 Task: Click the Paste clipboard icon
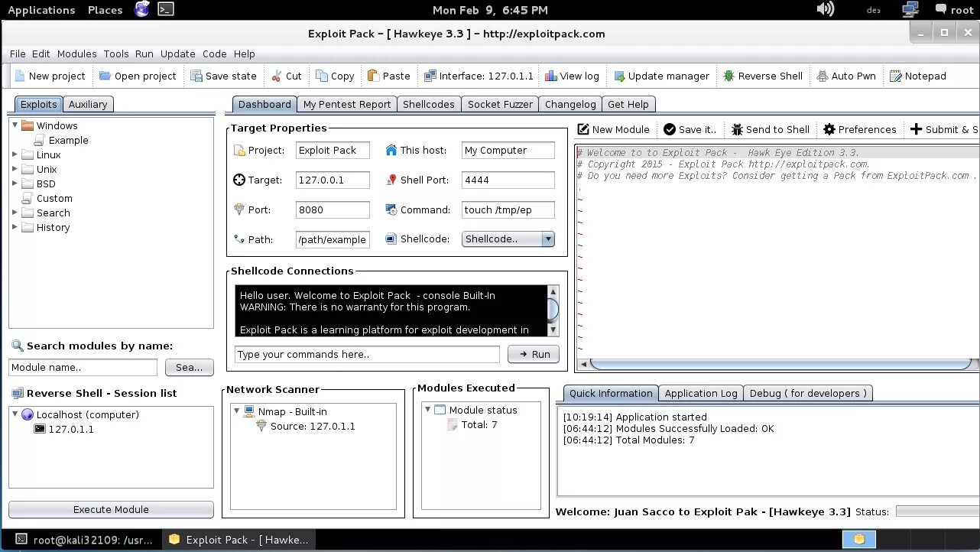pos(373,76)
